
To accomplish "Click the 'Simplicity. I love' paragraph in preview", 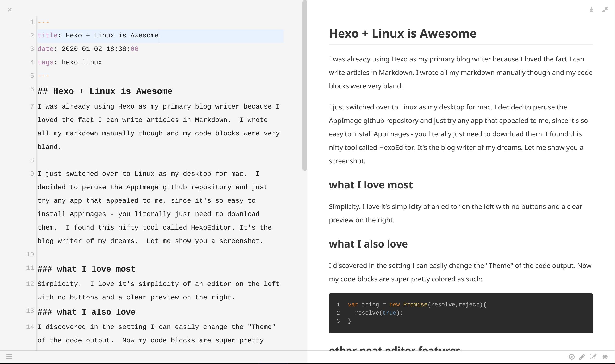I will [x=455, y=213].
